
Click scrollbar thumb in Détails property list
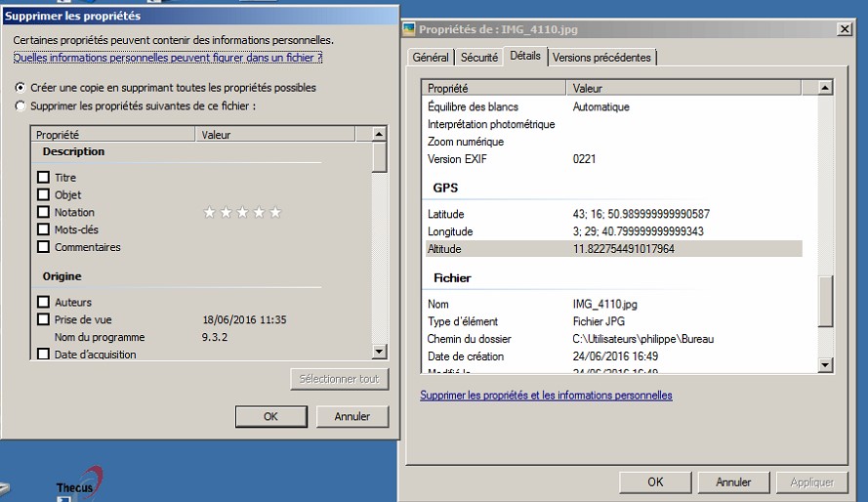pyautogui.click(x=825, y=301)
